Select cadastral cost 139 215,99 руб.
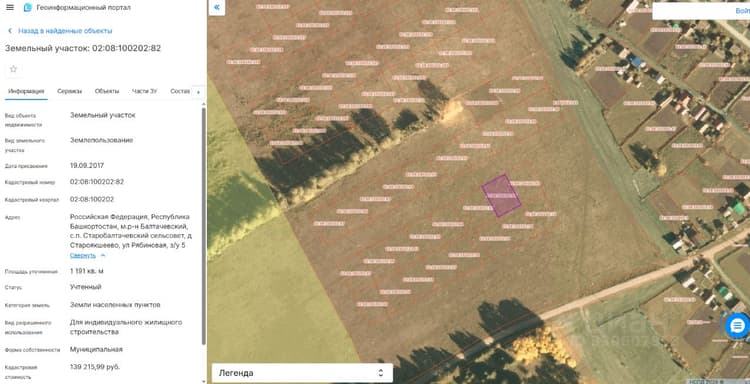Screen dimensions: 750x384 95,367
